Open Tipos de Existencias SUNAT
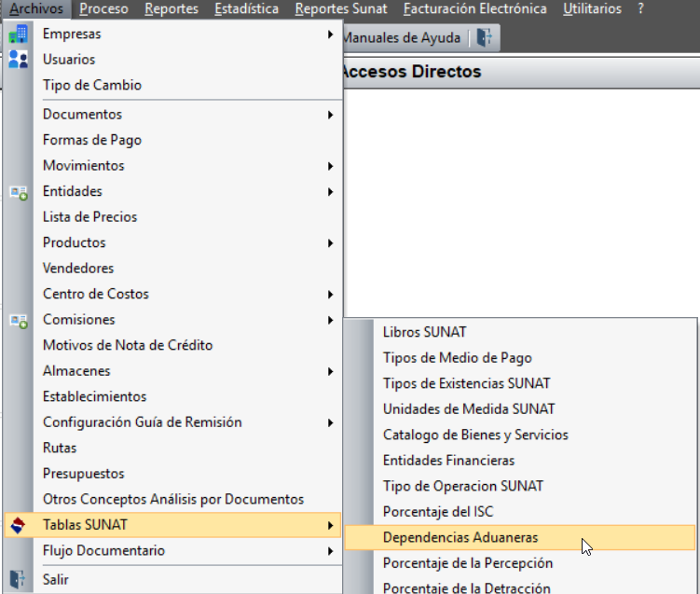The image size is (700, 594). (520, 383)
